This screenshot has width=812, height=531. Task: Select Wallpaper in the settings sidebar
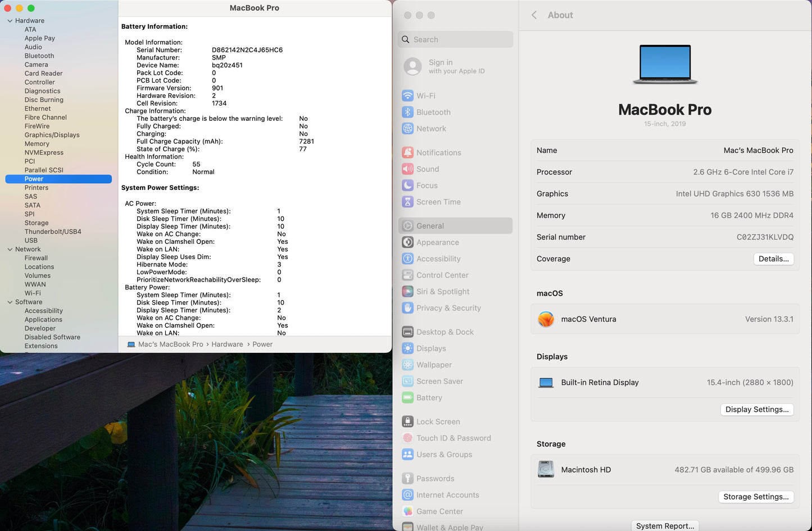(x=433, y=365)
